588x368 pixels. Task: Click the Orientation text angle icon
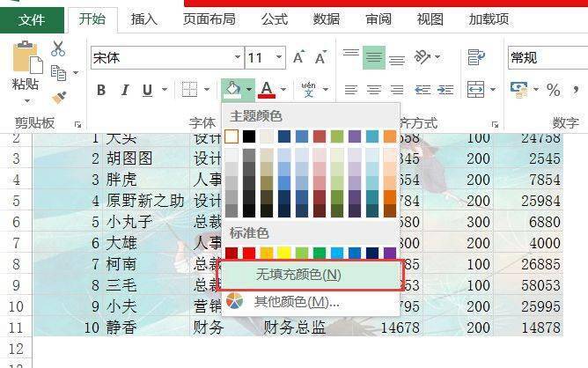pyautogui.click(x=422, y=57)
